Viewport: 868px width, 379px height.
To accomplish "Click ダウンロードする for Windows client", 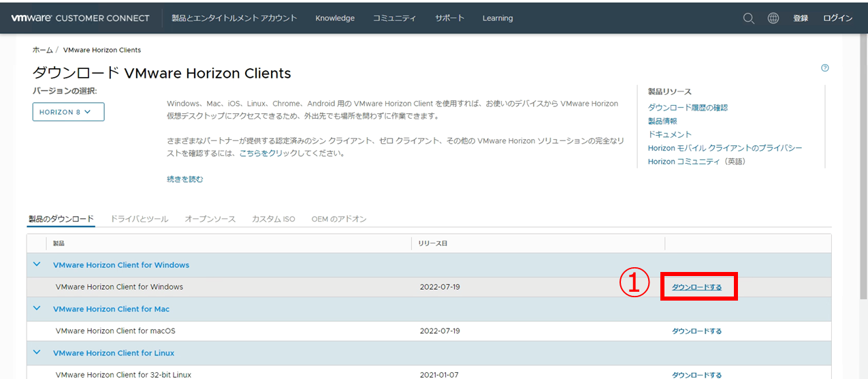I will [696, 287].
